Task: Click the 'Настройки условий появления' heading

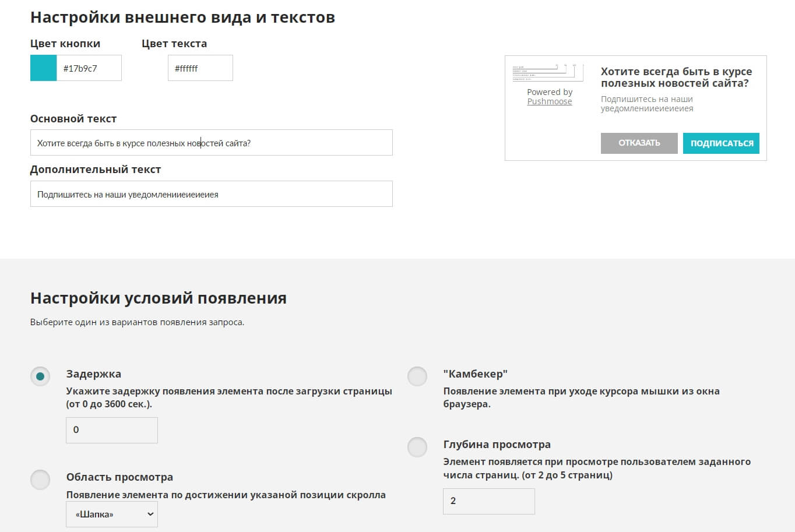Action: [x=159, y=298]
